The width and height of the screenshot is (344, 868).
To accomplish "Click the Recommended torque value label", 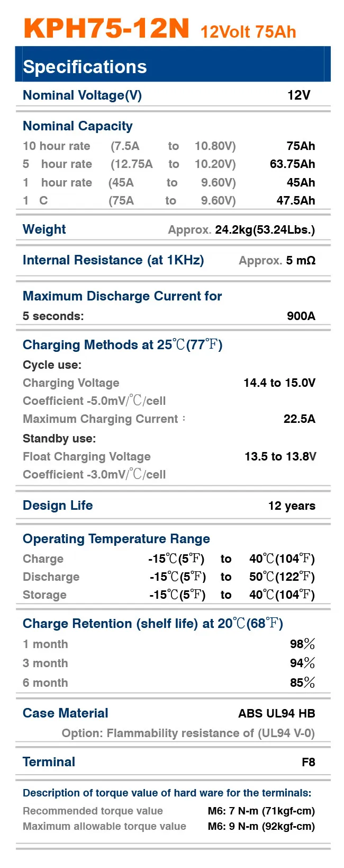I will [x=93, y=811].
